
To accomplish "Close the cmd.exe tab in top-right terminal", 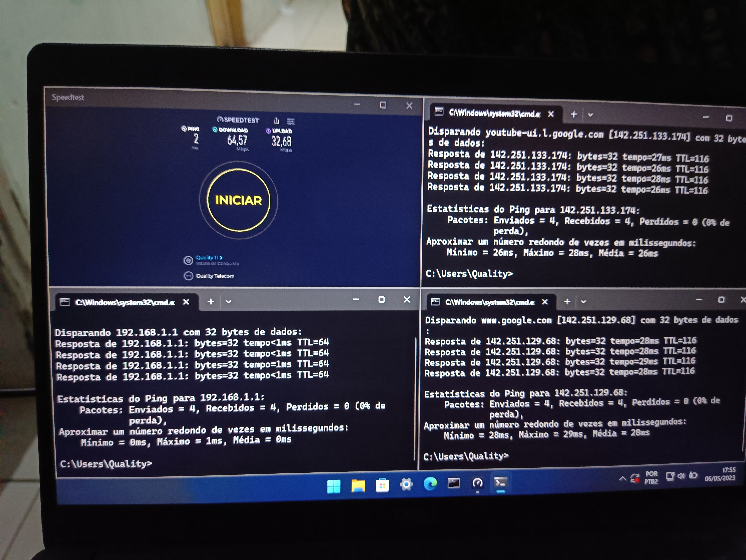I will pyautogui.click(x=551, y=114).
